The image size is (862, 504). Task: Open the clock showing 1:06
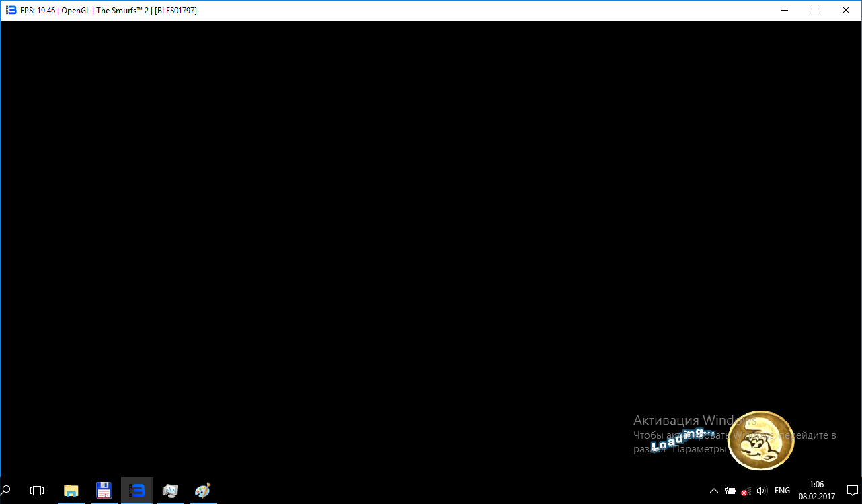pyautogui.click(x=817, y=491)
